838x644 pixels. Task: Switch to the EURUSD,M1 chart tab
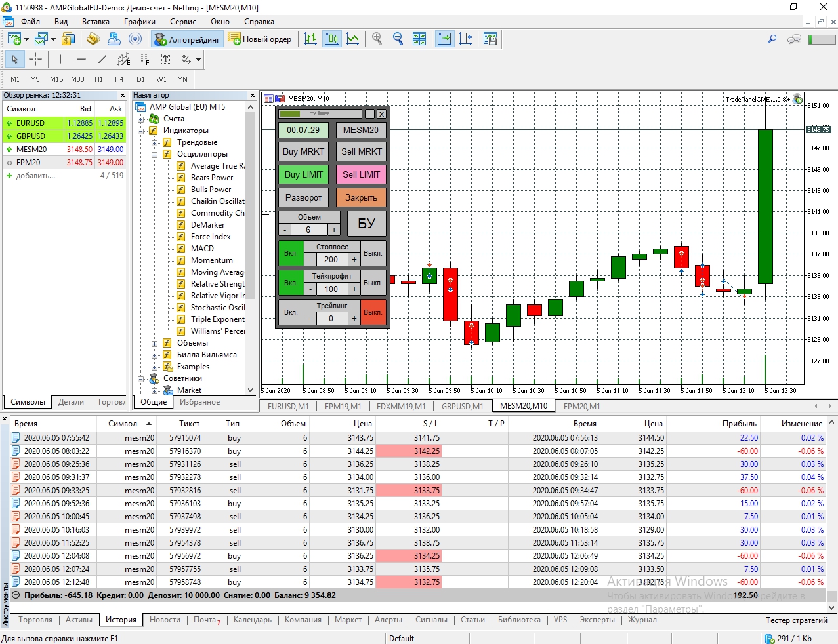[288, 406]
